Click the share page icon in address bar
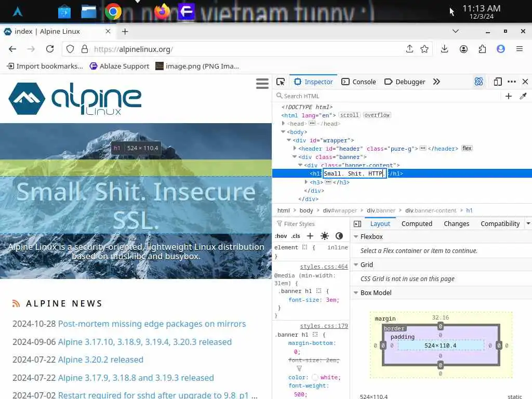 click(409, 49)
